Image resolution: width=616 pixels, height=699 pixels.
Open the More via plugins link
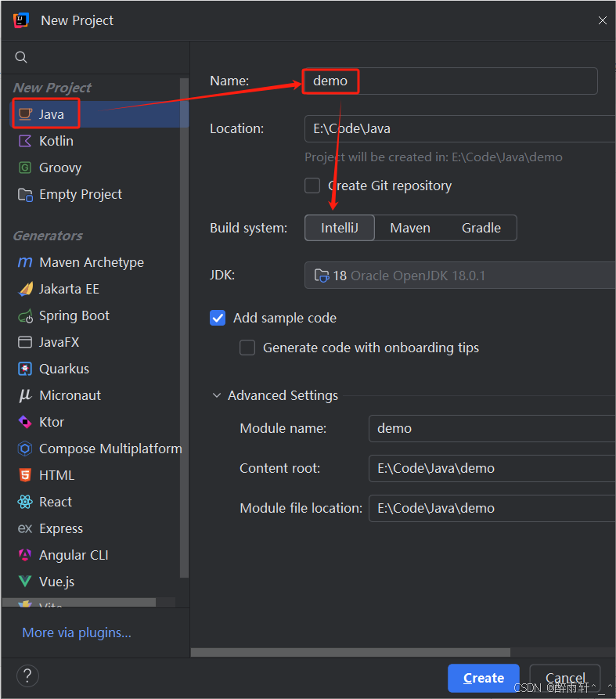pyautogui.click(x=77, y=632)
